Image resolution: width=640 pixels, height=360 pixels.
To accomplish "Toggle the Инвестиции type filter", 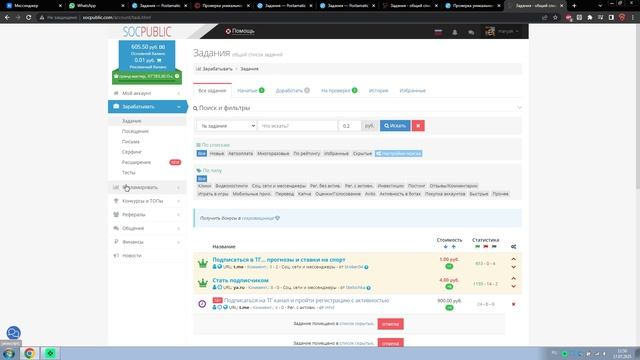I will click(391, 186).
